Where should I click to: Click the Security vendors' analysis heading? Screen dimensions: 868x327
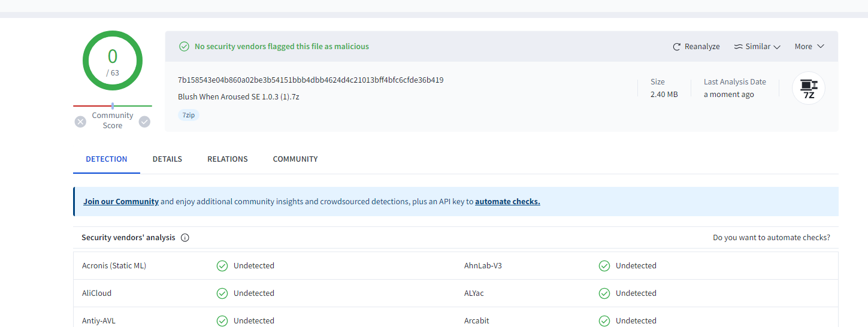pyautogui.click(x=128, y=238)
